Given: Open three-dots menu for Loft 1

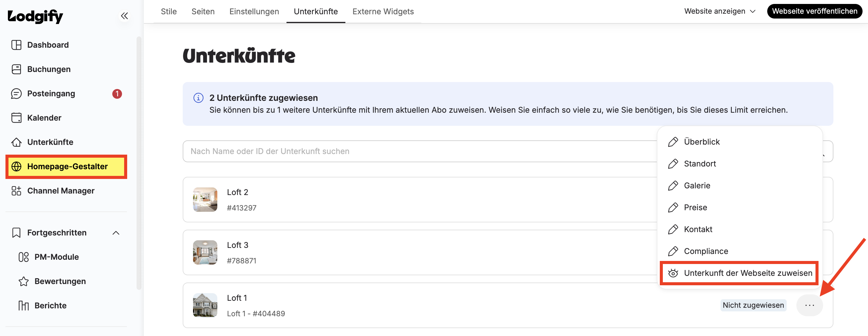Looking at the screenshot, I should click(809, 305).
